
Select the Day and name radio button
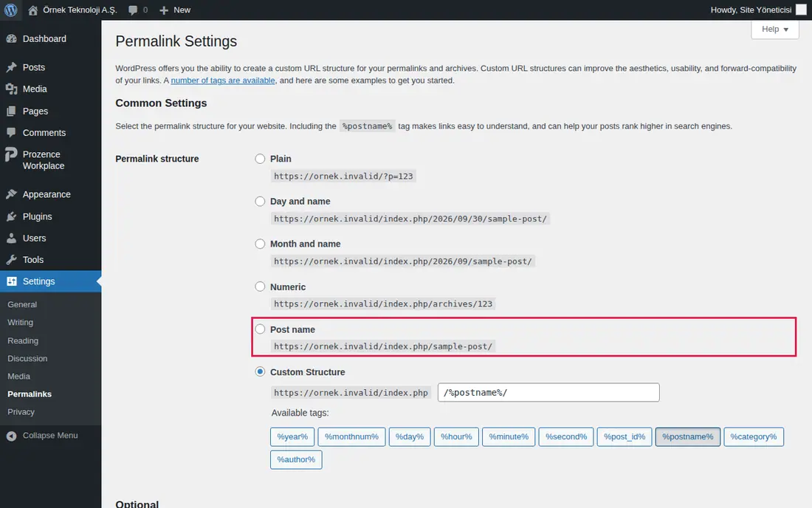pyautogui.click(x=260, y=202)
